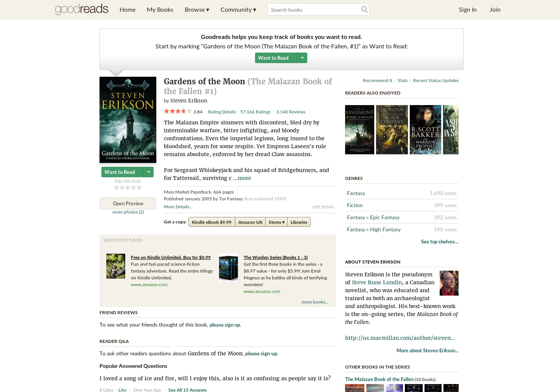The image size is (560, 392).
Task: Open R. Scott Baker Warrior Prophet cover
Action: pos(425,130)
